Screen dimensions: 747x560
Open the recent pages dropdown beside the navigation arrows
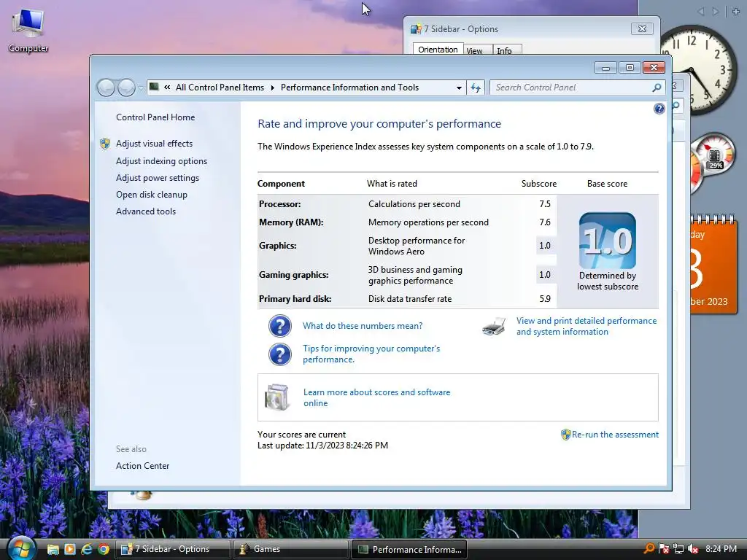coord(141,88)
